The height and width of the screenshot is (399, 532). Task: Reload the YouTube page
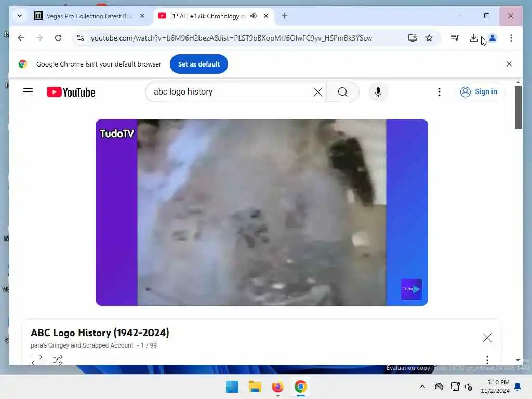[58, 38]
